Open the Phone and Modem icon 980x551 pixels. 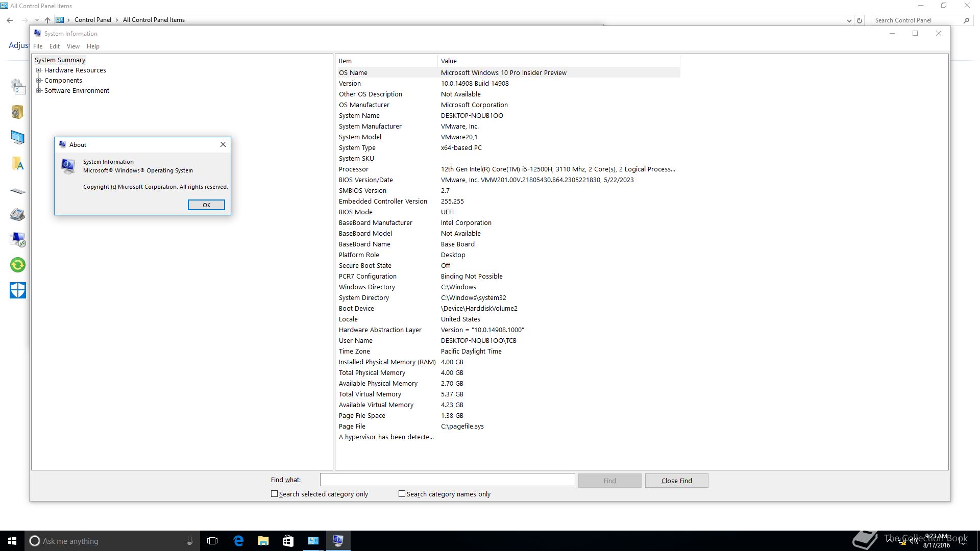pos(18,214)
